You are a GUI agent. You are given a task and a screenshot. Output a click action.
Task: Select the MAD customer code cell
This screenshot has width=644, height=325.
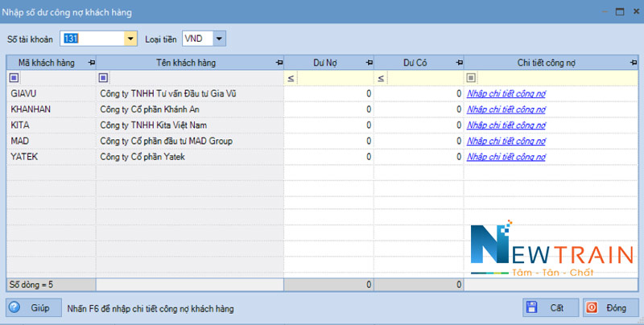[x=52, y=141]
